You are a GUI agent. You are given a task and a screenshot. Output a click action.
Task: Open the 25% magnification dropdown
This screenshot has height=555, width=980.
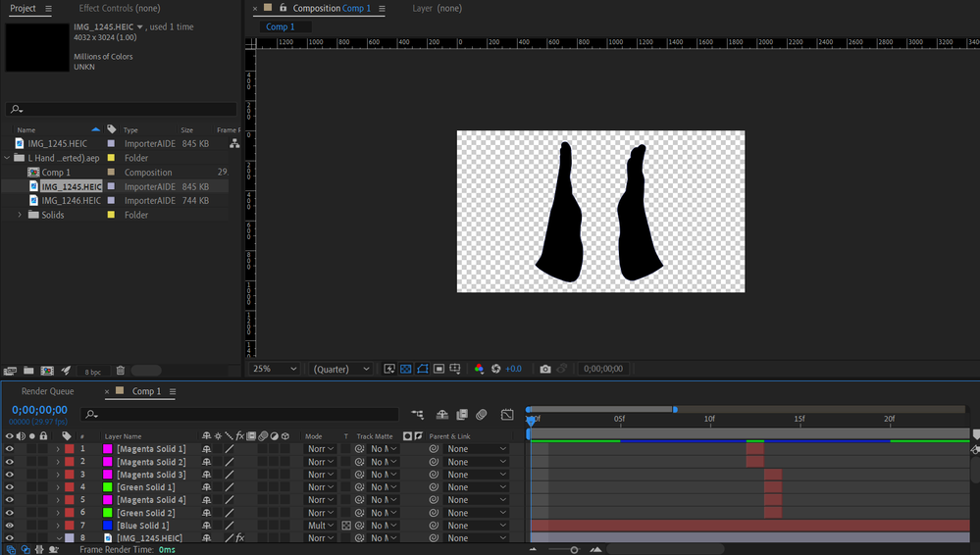[x=275, y=369]
